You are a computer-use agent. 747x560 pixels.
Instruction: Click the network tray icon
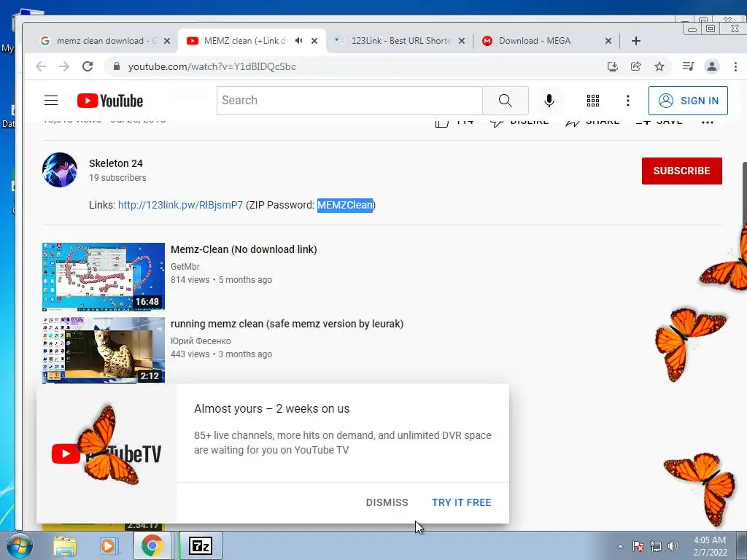point(656,546)
